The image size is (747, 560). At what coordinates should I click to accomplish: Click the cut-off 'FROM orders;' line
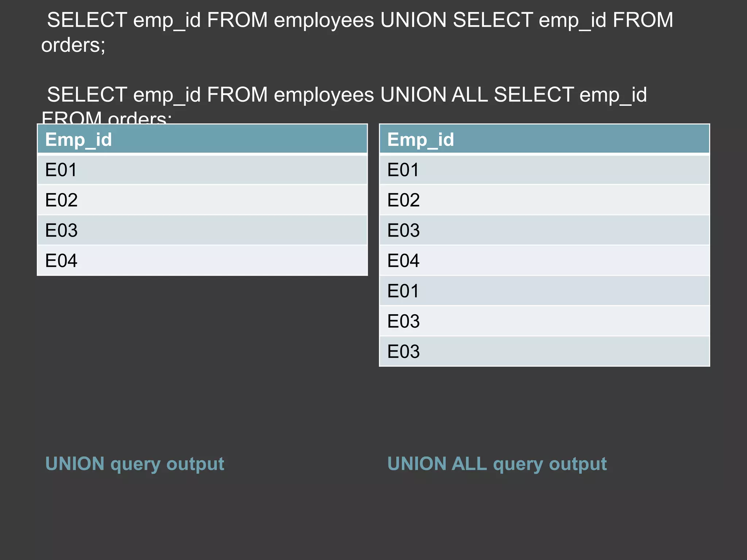[106, 117]
